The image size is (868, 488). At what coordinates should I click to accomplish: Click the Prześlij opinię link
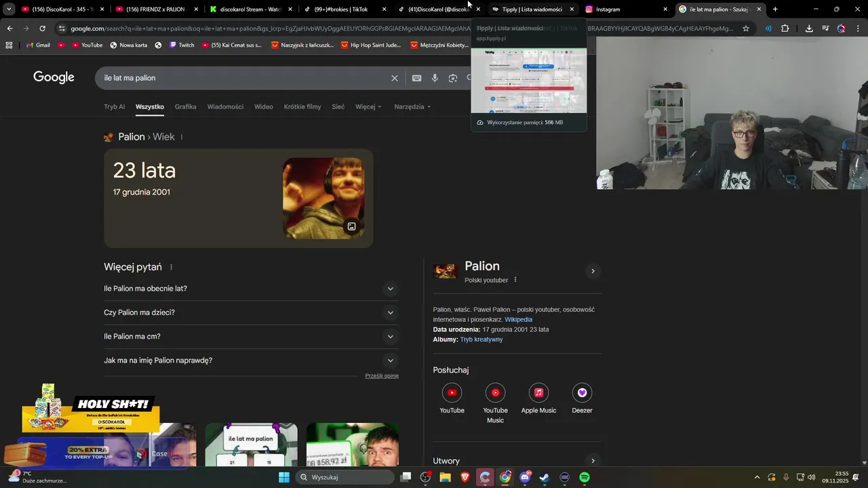382,375
